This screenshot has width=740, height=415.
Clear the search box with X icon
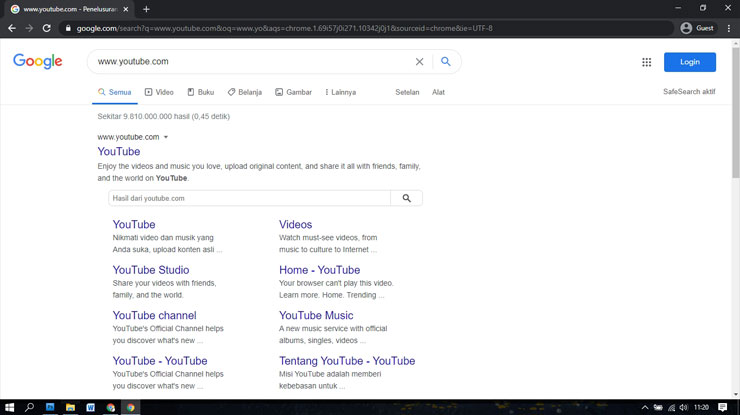tap(419, 62)
